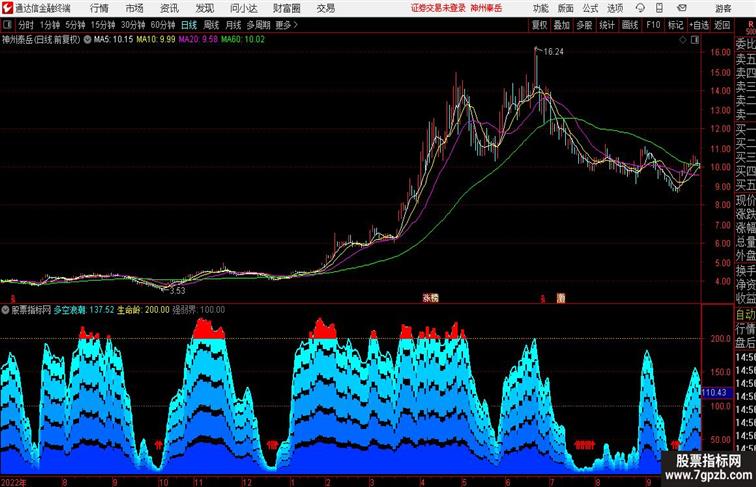
Task: Open the 问小达 menu
Action: (x=243, y=8)
